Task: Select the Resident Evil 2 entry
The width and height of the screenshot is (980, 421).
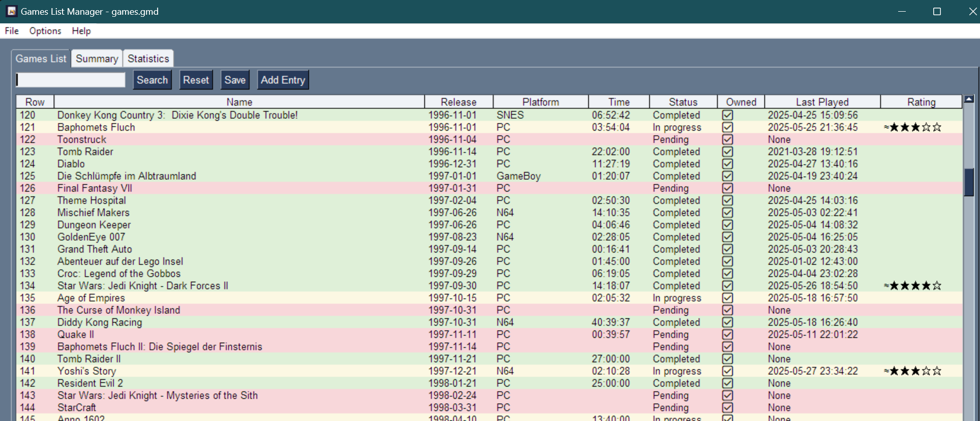Action: 90,383
